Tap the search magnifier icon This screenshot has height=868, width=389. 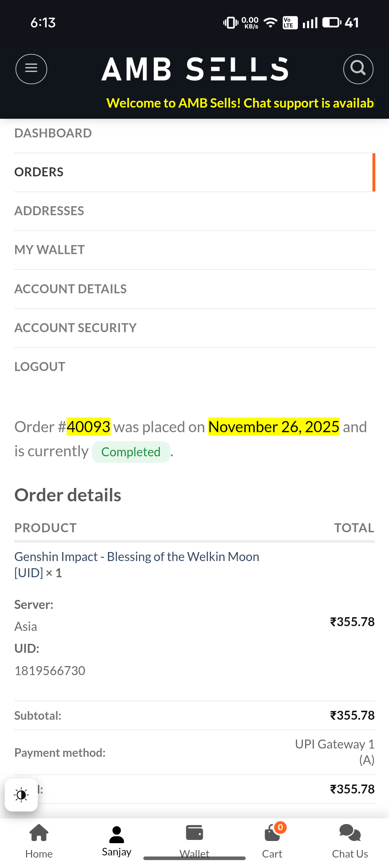tap(358, 69)
